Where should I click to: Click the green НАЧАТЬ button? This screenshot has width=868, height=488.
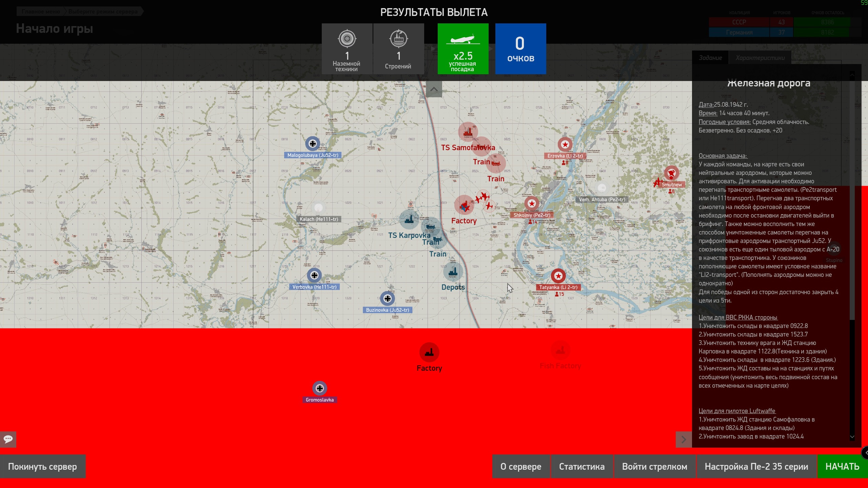pos(843,466)
